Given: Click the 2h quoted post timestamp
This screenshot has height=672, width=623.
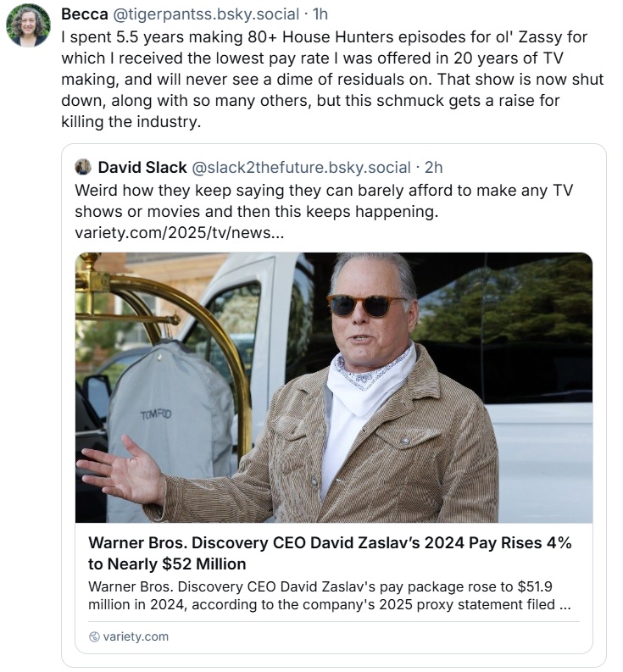Looking at the screenshot, I should coord(433,167).
